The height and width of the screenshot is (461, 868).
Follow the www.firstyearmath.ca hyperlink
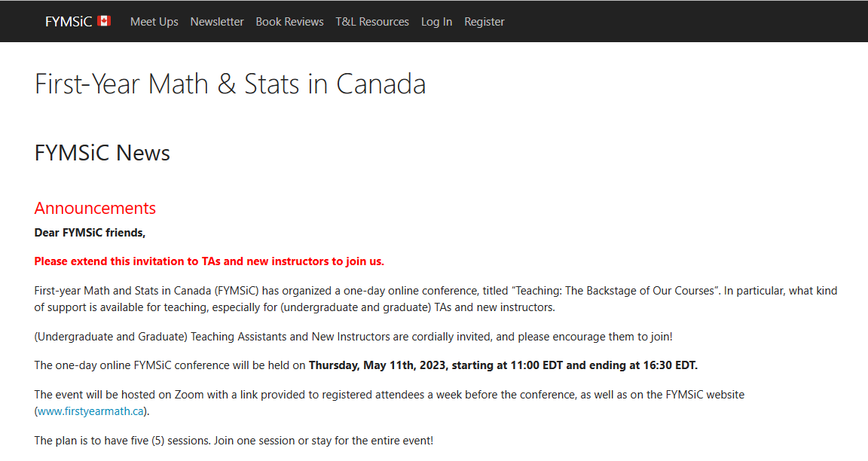[90, 411]
